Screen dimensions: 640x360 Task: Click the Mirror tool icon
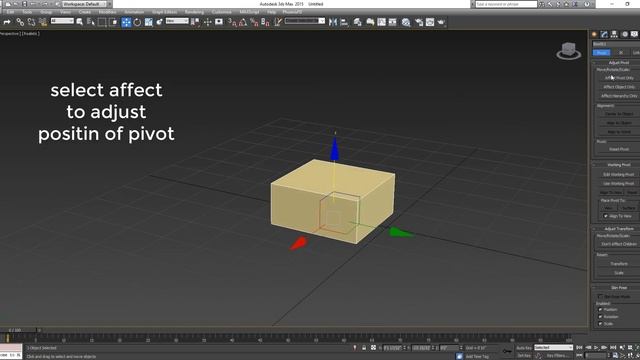tap(333, 22)
